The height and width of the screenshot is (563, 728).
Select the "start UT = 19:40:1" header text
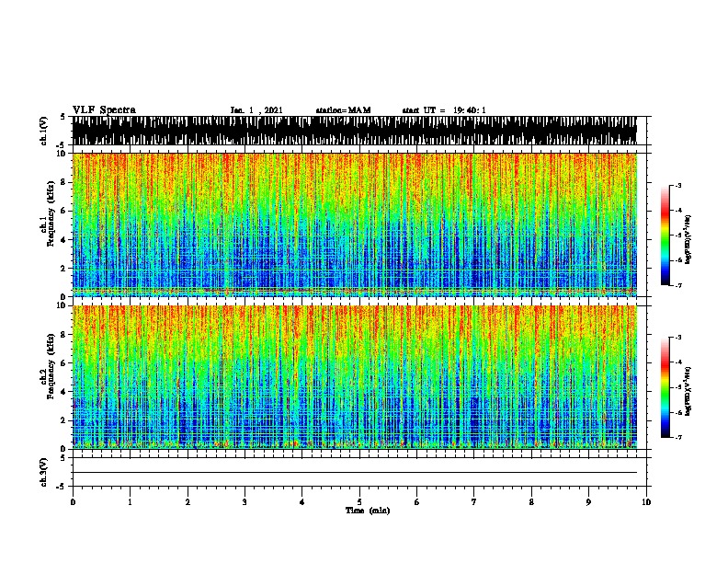tap(444, 110)
